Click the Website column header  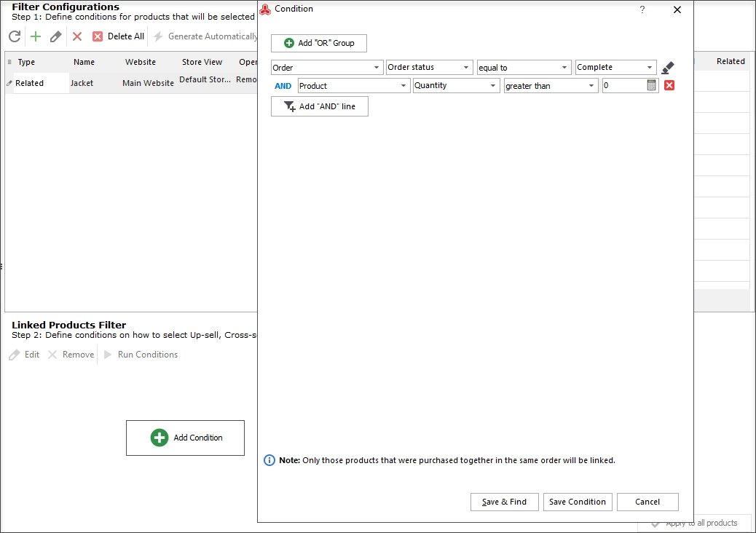click(x=141, y=62)
